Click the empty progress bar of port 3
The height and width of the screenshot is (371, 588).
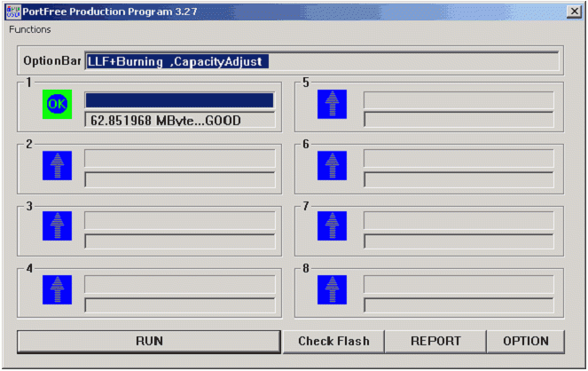pyautogui.click(x=180, y=220)
